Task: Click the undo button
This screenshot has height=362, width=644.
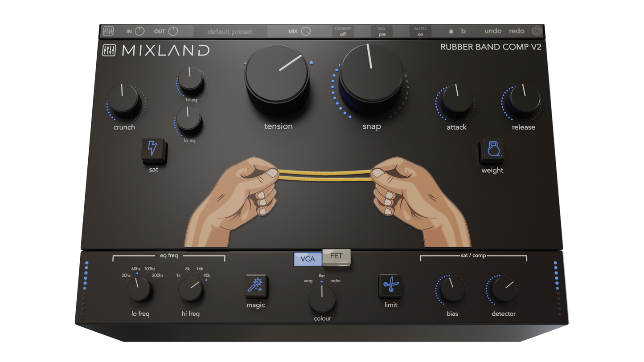Action: 492,31
